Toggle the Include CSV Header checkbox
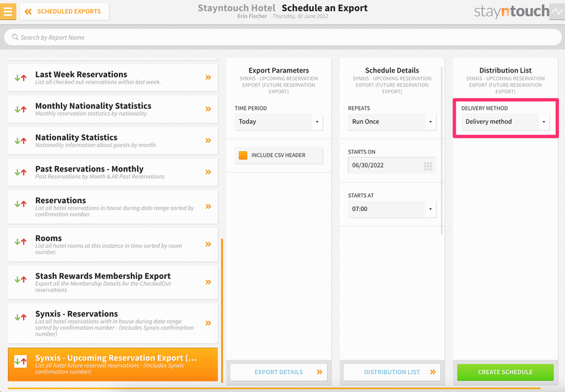Image resolution: width=565 pixels, height=392 pixels. 243,155
